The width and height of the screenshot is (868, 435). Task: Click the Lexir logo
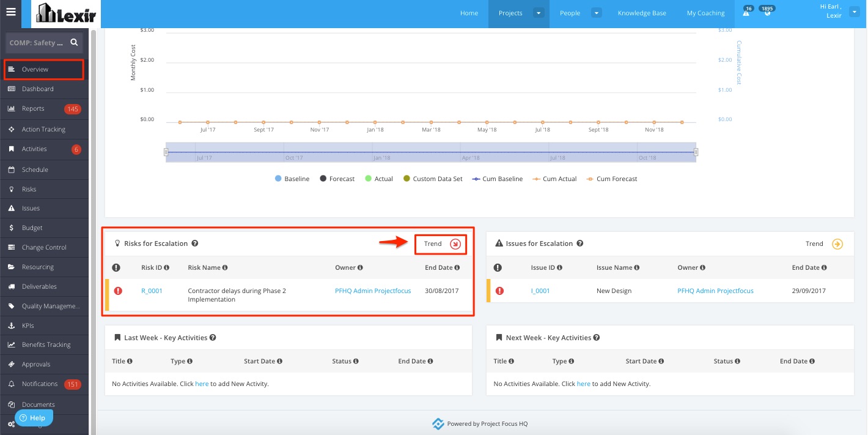[65, 13]
